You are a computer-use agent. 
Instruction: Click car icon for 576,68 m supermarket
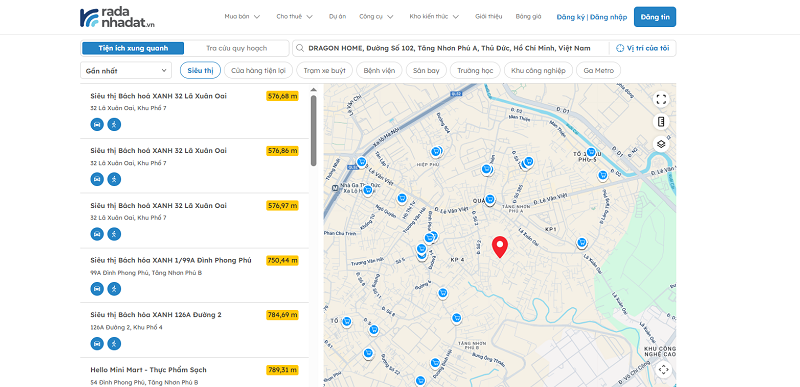click(97, 124)
